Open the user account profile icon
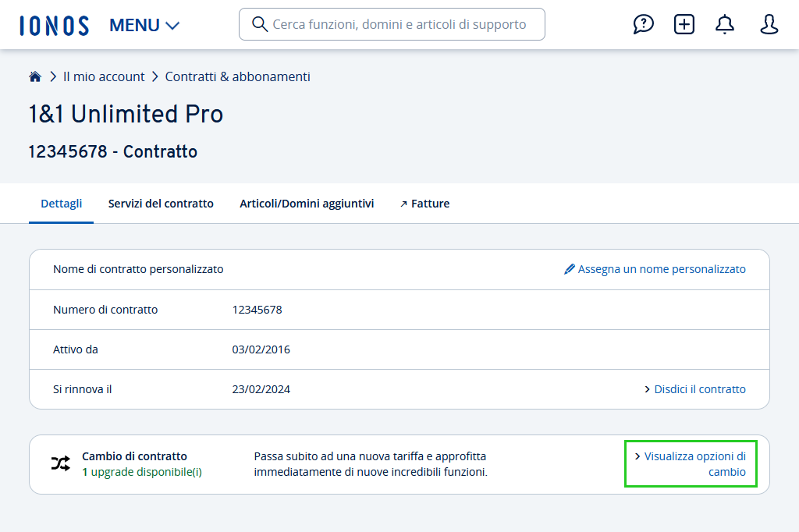 [769, 24]
